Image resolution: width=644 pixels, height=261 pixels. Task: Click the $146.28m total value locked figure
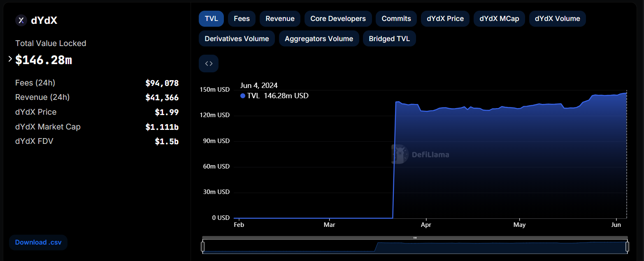click(44, 60)
